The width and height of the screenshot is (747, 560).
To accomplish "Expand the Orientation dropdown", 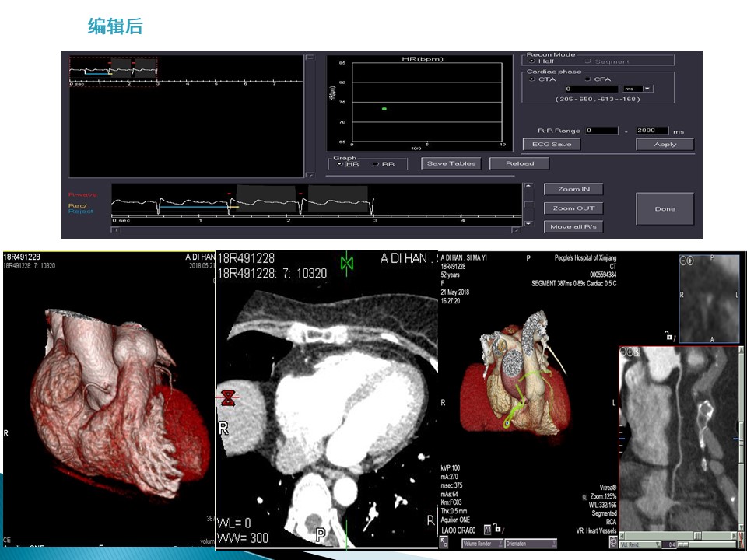I will 531,544.
